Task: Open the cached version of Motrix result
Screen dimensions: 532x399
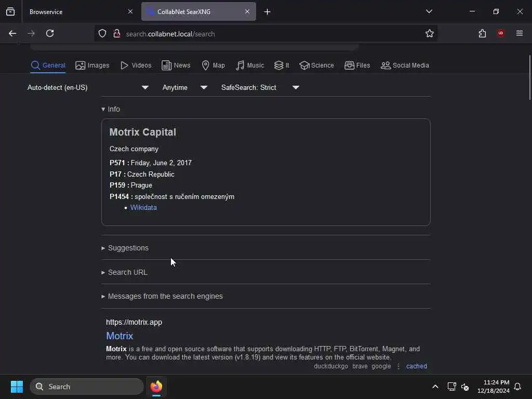Action: (x=417, y=366)
